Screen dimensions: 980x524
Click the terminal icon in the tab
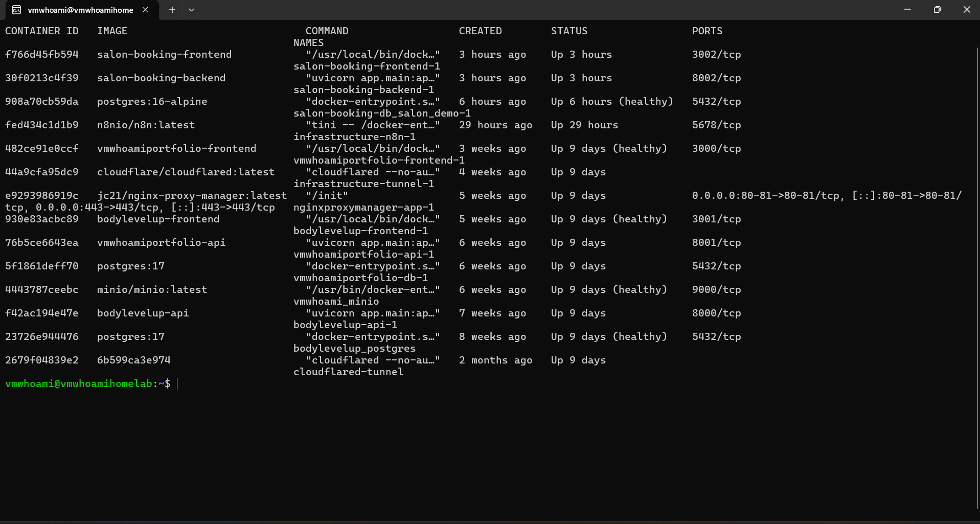click(16, 10)
